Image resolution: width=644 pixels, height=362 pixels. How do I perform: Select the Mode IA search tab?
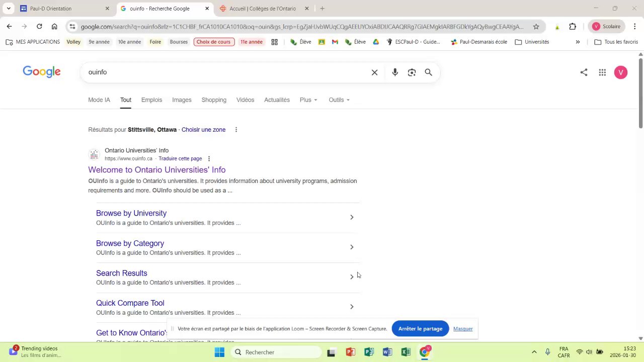pos(99,100)
